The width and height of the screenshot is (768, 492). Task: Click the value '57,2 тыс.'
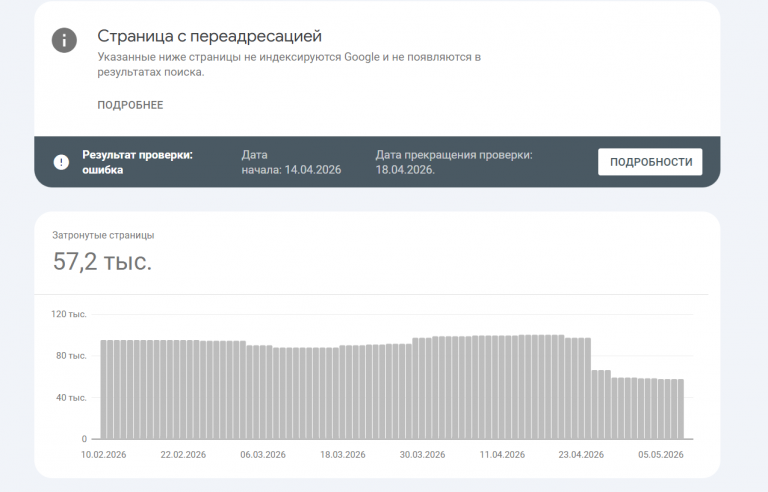[x=102, y=261]
